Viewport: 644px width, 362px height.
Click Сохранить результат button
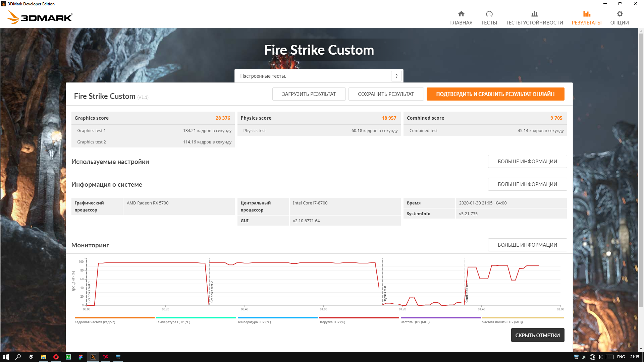point(386,94)
